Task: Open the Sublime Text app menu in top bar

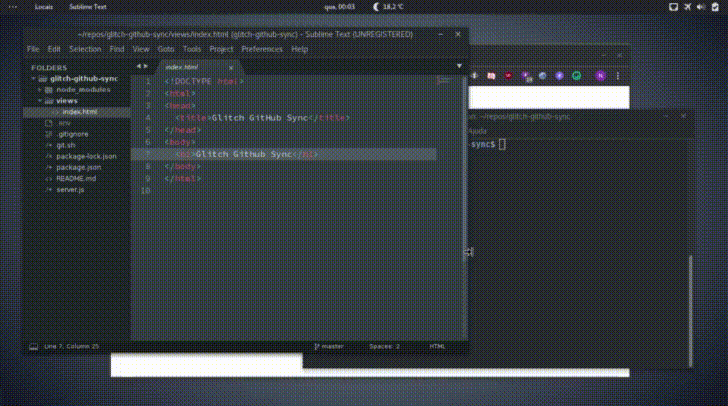Action: click(x=88, y=7)
